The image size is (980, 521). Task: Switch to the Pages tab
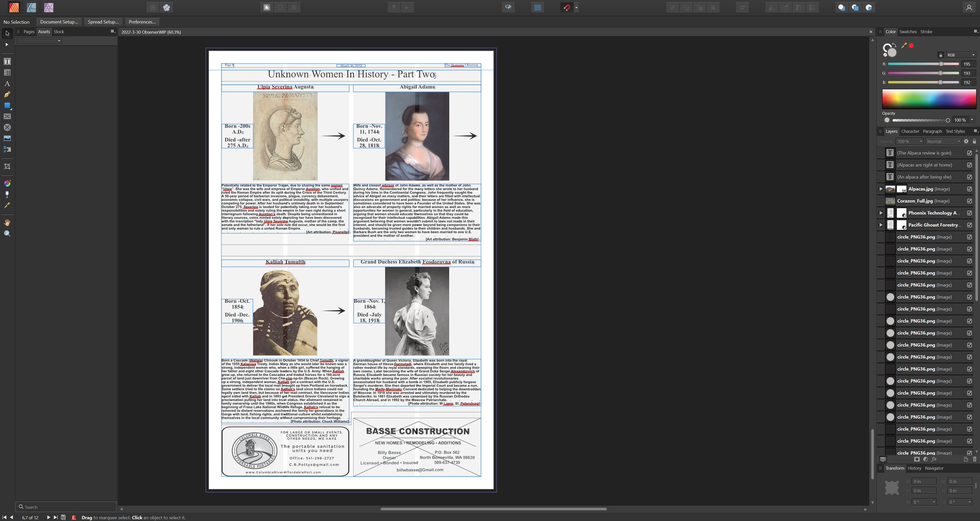[x=29, y=32]
